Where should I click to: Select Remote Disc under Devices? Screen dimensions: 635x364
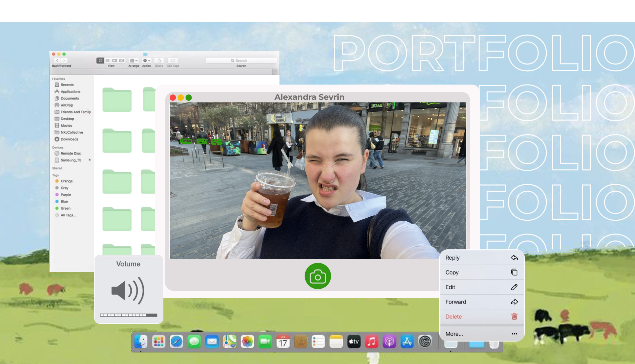pos(67,153)
